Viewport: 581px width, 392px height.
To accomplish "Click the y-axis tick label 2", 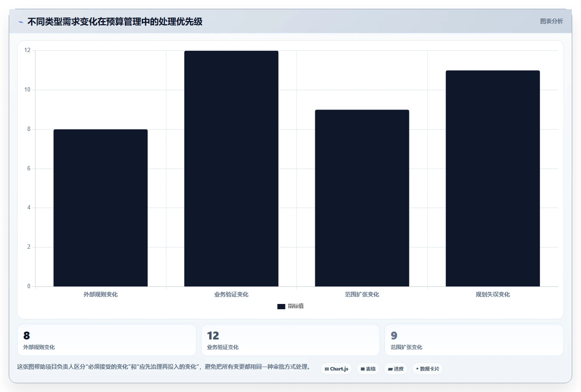I will pyautogui.click(x=29, y=247).
